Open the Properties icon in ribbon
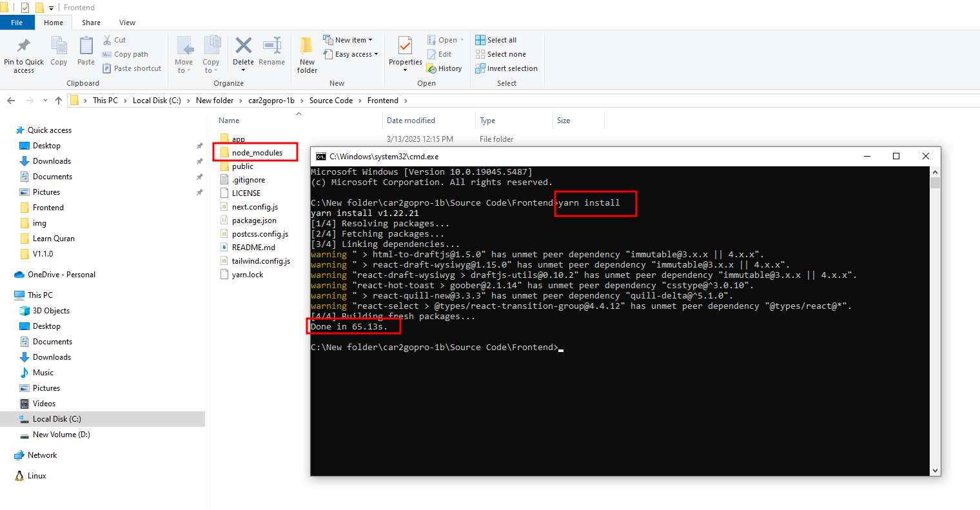 coord(405,46)
